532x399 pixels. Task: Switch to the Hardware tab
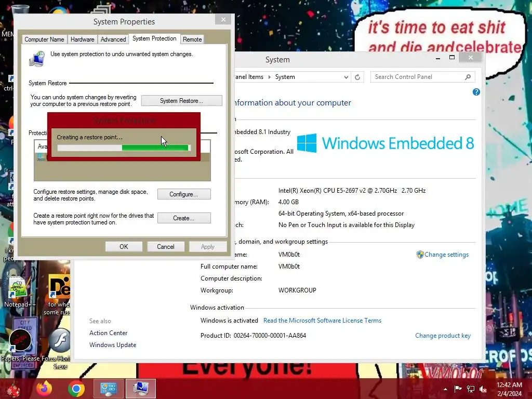(x=83, y=39)
